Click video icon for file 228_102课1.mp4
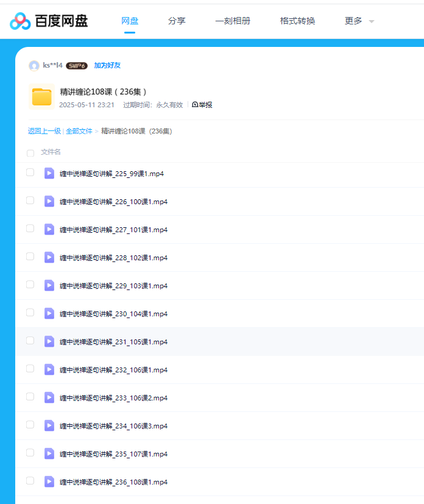This screenshot has width=424, height=504. click(49, 257)
